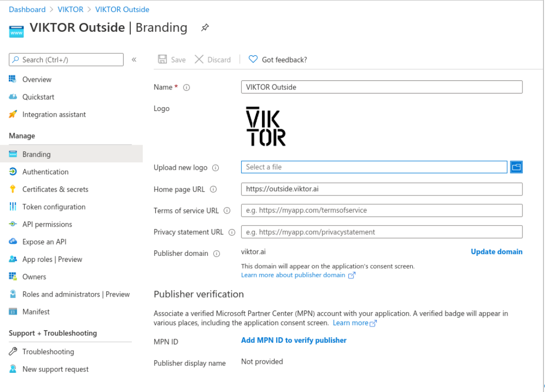This screenshot has width=545, height=392.
Task: Open Learn more about publisher domain link
Action: point(294,275)
